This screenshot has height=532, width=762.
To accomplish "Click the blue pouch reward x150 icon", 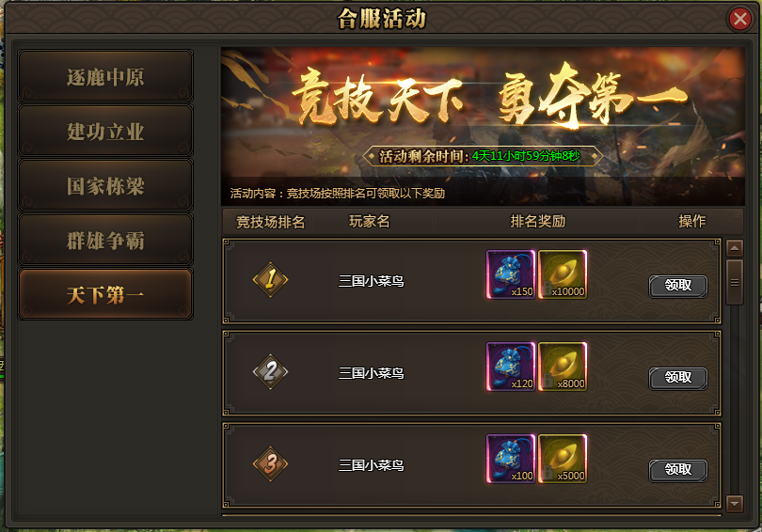I will 511,274.
